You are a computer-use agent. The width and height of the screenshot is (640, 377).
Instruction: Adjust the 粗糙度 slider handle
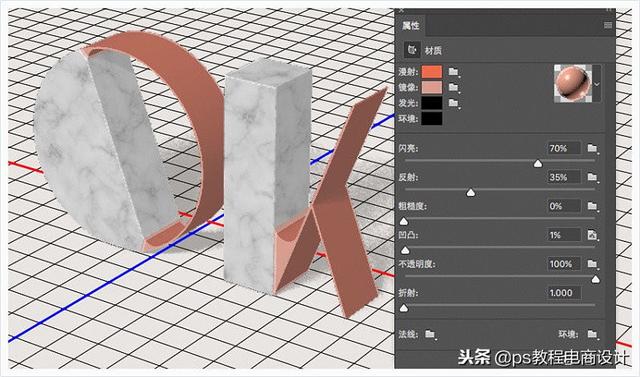click(x=404, y=222)
